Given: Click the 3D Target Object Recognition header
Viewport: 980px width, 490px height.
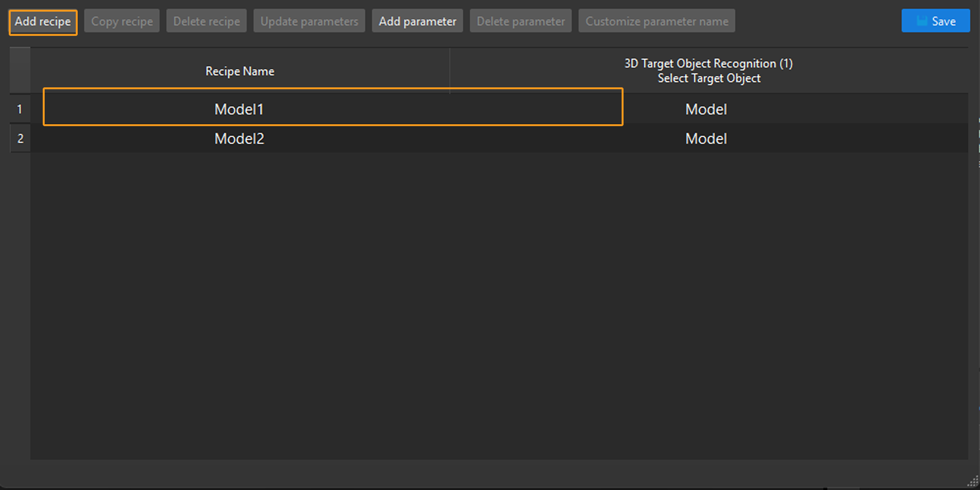Looking at the screenshot, I should click(x=709, y=70).
